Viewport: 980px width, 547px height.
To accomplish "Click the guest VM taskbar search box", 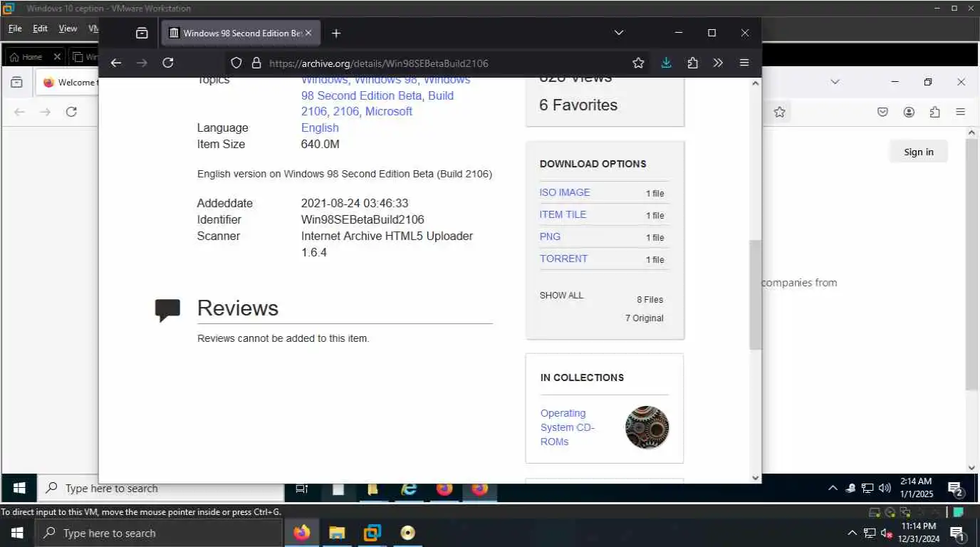I will coord(160,488).
